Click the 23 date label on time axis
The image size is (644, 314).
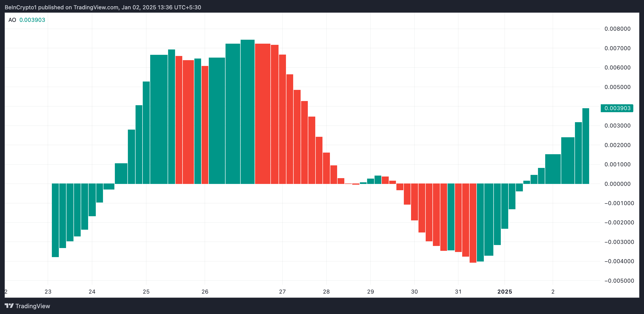point(48,291)
